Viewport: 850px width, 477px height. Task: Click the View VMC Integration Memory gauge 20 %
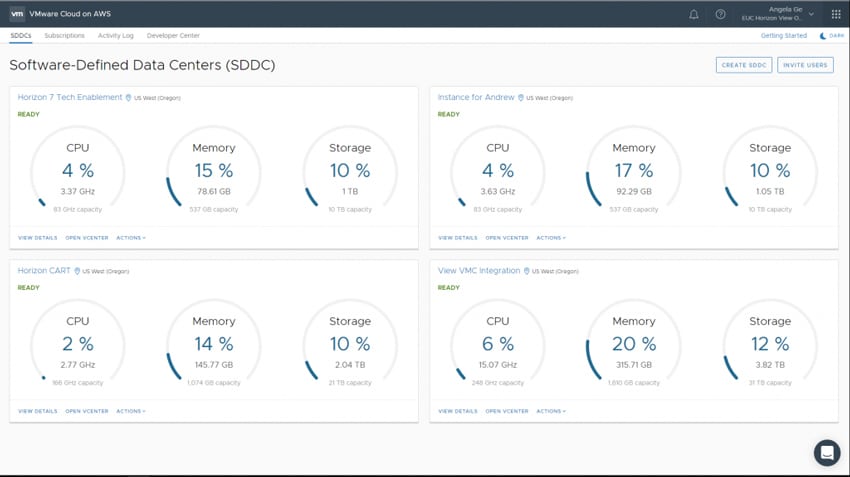tap(634, 344)
